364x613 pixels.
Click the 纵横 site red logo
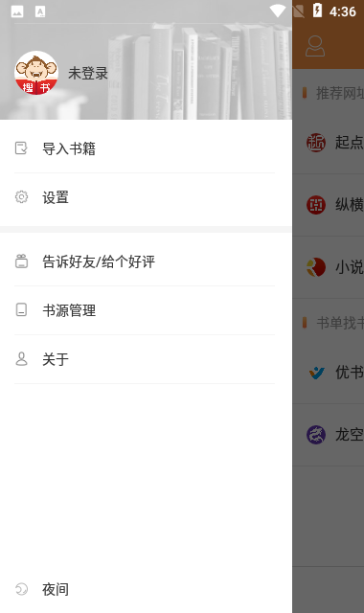click(316, 205)
